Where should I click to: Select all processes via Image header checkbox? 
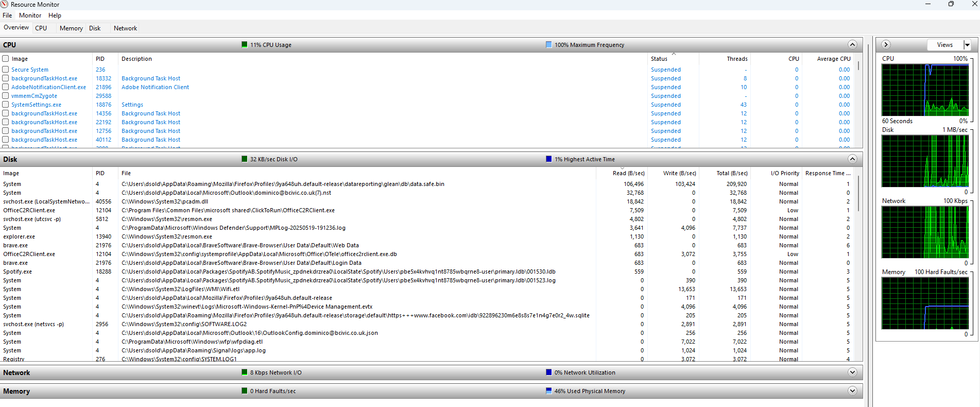[x=6, y=59]
